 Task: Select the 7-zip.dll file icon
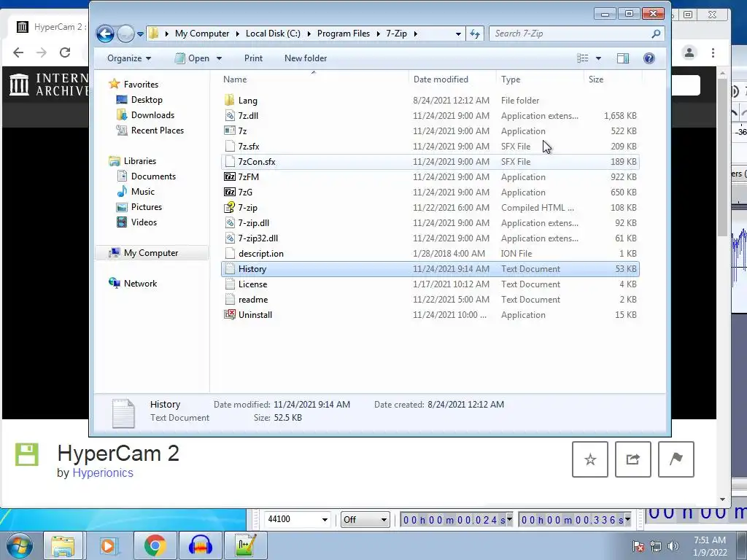pos(230,222)
